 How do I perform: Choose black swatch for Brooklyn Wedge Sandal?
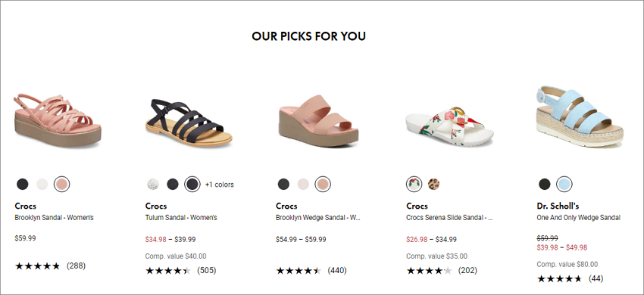[283, 185]
